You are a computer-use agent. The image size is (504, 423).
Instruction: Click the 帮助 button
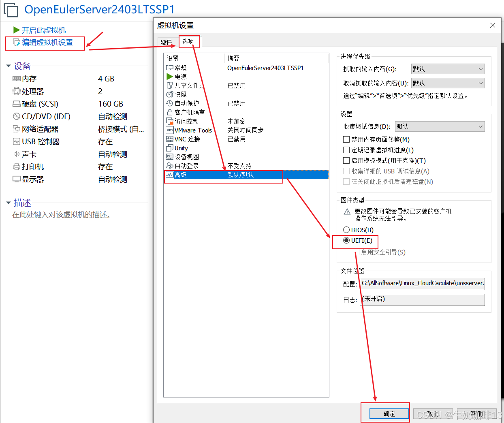[x=477, y=414]
